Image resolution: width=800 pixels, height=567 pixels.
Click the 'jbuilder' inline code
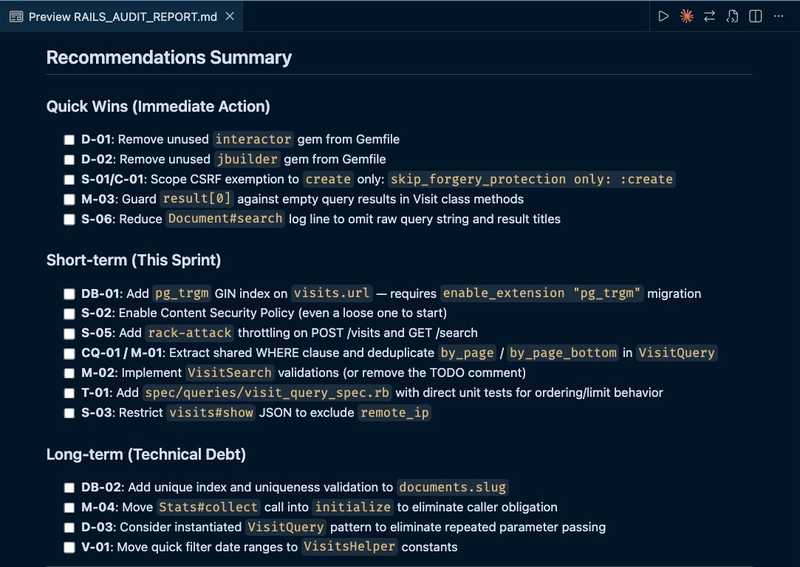click(x=247, y=159)
